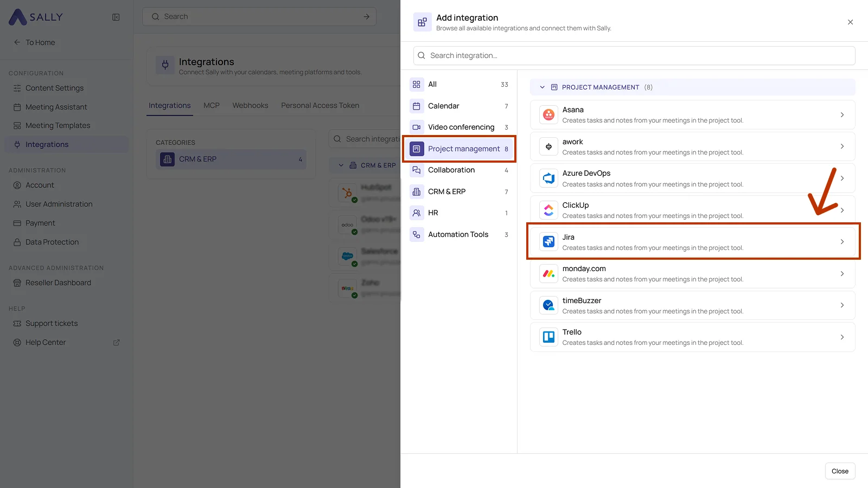Open Trello via its chevron
Screen dimensions: 868x488
coord(842,337)
